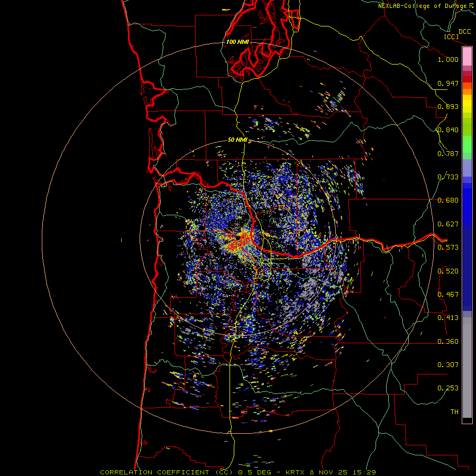Click the 0.787 colorbar value
476x476 pixels.
pyautogui.click(x=448, y=153)
